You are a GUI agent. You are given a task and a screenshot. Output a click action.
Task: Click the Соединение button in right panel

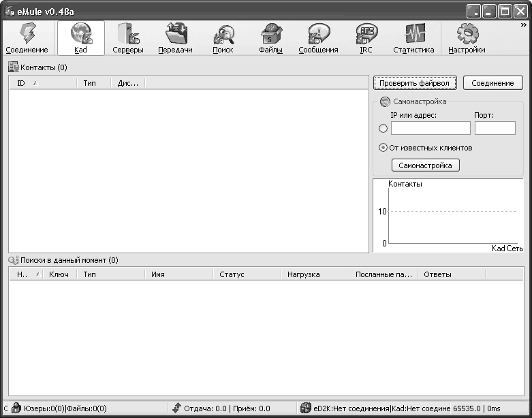pos(492,83)
